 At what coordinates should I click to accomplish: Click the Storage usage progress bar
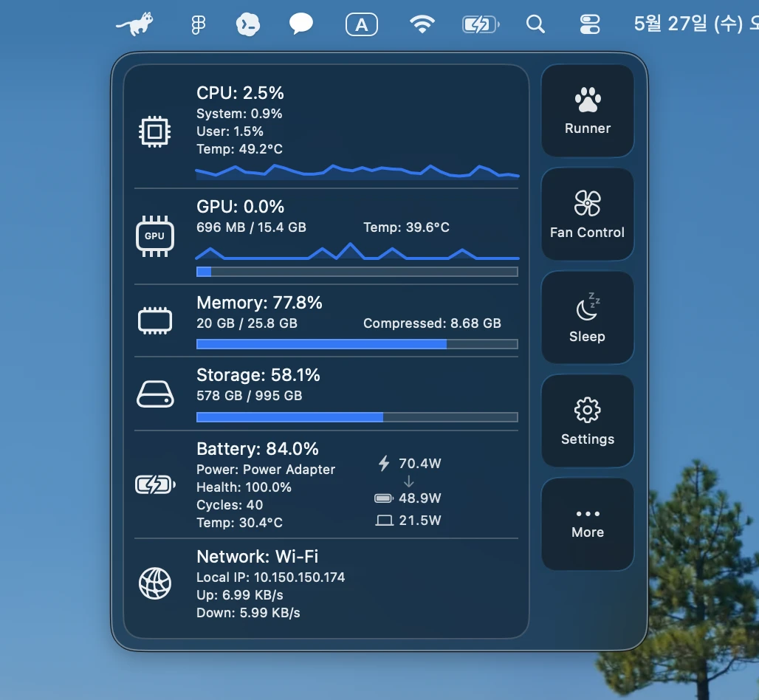[357, 416]
